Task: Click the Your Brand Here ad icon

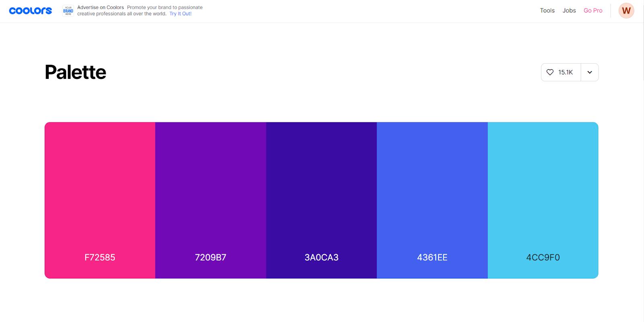Action: [x=68, y=10]
